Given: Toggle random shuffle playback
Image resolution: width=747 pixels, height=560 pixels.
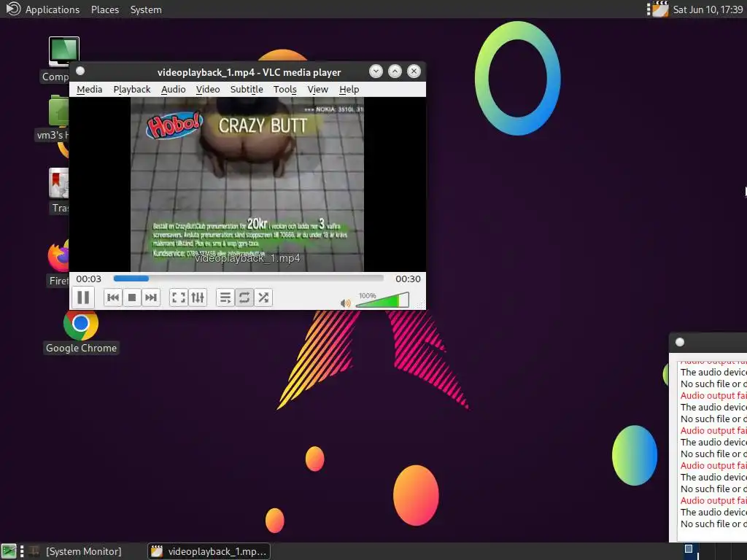Looking at the screenshot, I should (263, 297).
